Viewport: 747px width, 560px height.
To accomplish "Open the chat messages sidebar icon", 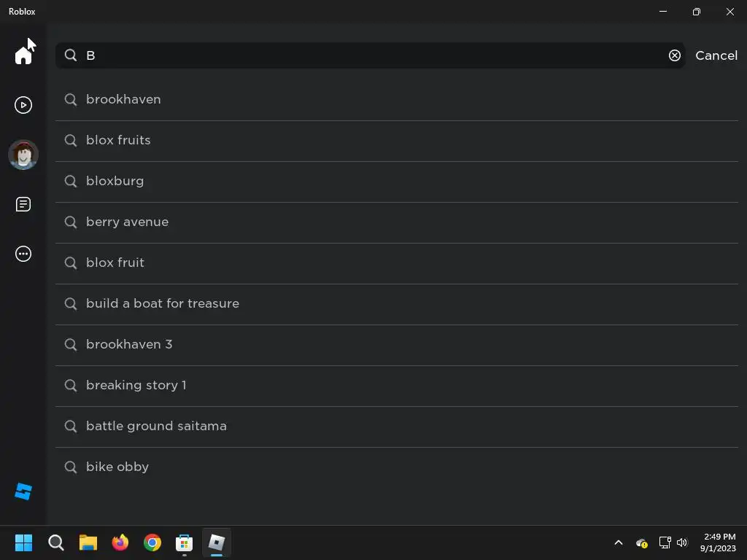I will (x=23, y=204).
